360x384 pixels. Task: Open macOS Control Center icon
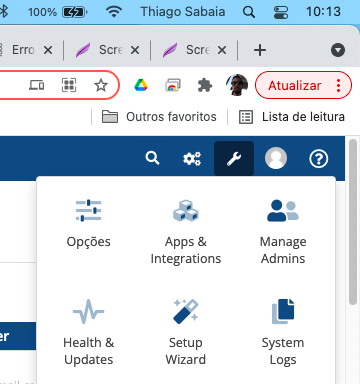[x=281, y=12]
